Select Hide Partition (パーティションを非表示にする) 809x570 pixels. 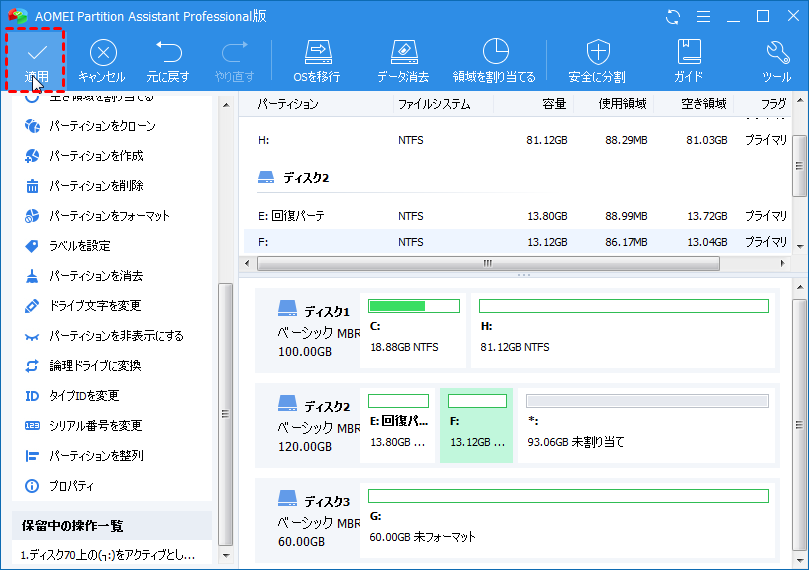tap(104, 336)
